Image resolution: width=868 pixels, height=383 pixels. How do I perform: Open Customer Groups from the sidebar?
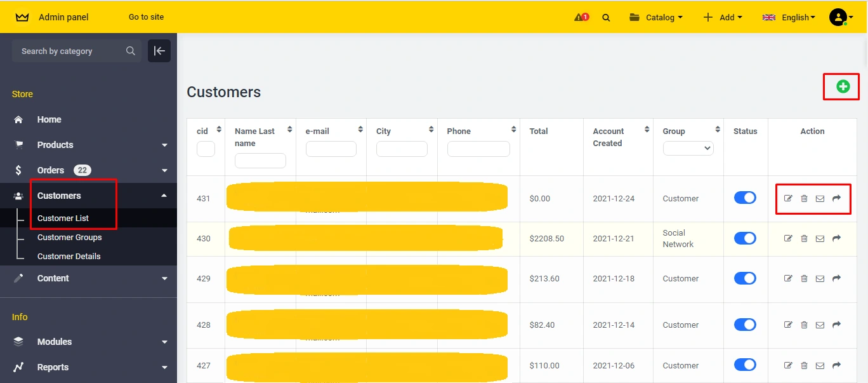(70, 237)
